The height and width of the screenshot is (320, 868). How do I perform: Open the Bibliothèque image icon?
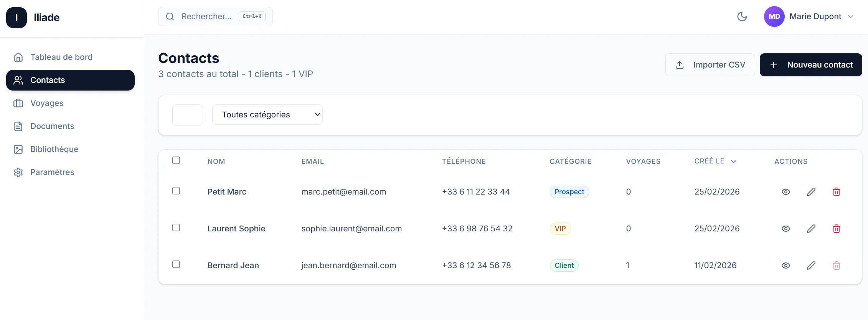tap(18, 149)
